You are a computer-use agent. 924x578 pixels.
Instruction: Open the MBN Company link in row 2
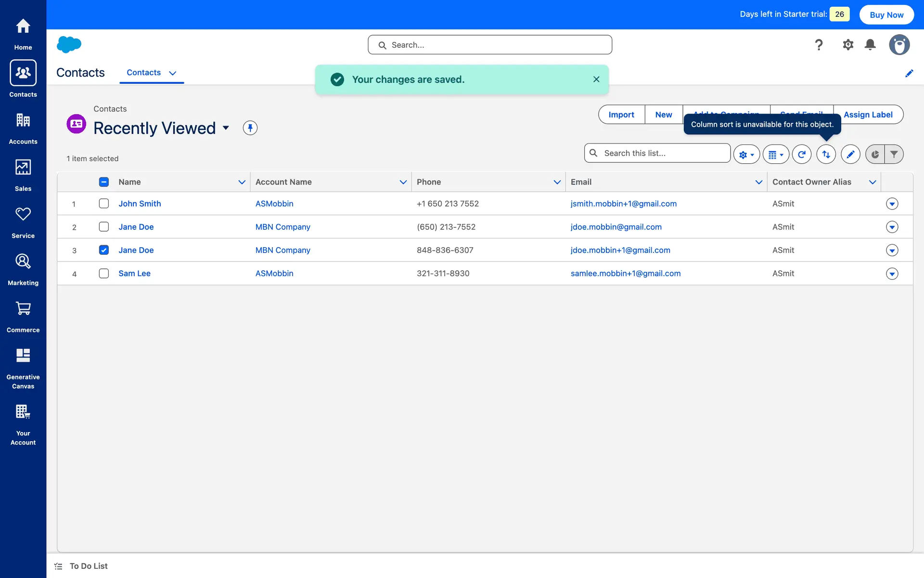pyautogui.click(x=282, y=227)
